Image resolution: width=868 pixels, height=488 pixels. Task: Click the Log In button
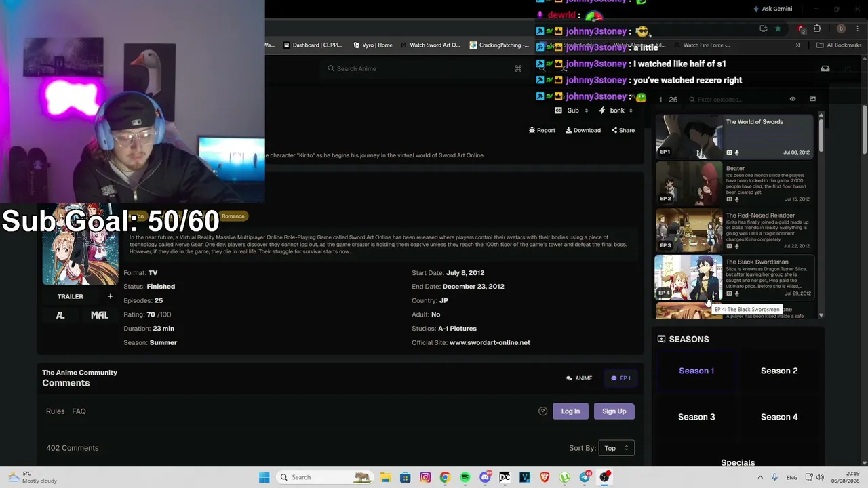pos(570,411)
